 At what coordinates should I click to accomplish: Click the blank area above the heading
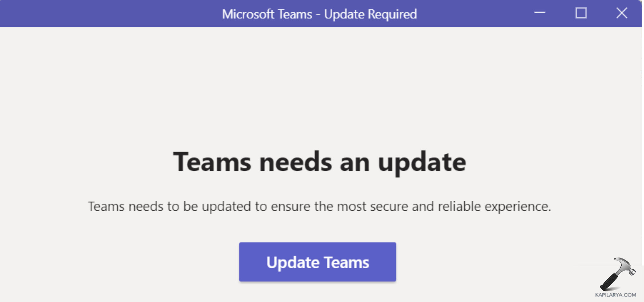(320, 86)
